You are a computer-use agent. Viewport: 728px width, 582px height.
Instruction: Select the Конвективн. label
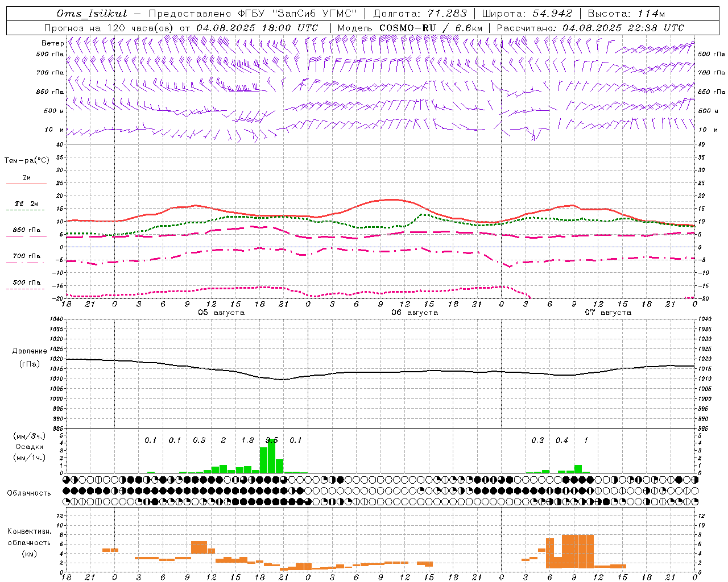pyautogui.click(x=29, y=531)
